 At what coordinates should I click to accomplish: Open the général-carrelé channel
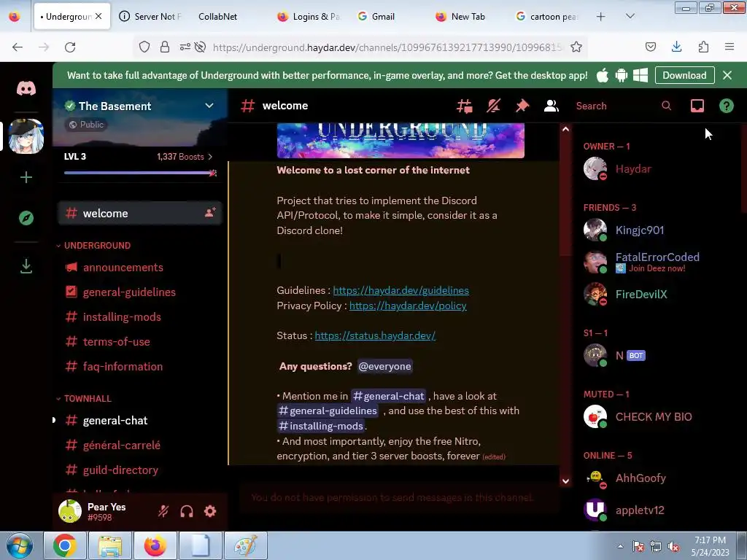point(140,446)
